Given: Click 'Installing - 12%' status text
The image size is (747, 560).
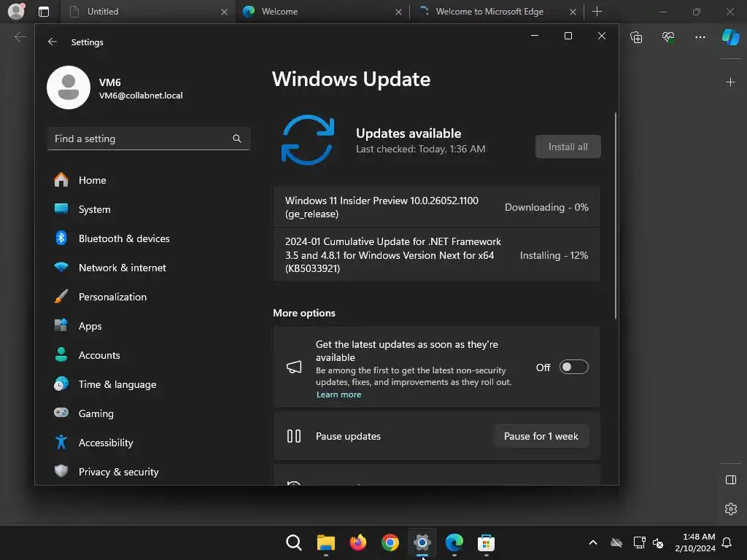Looking at the screenshot, I should point(554,255).
